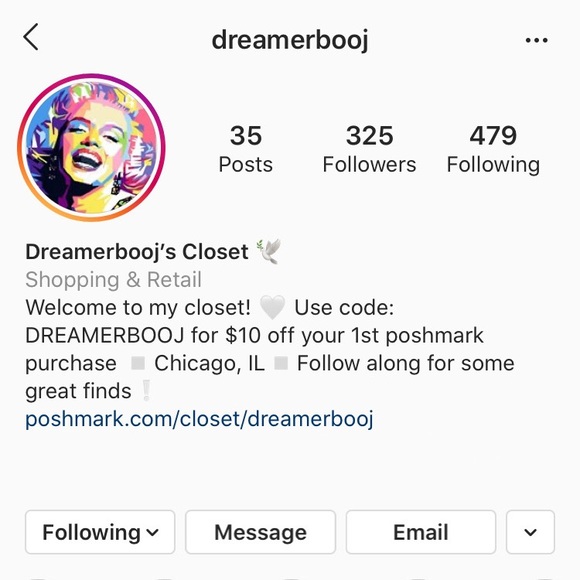The height and width of the screenshot is (580, 580).
Task: Click the dove emoji beside Dreamerbooj's Closet
Action: (269, 251)
